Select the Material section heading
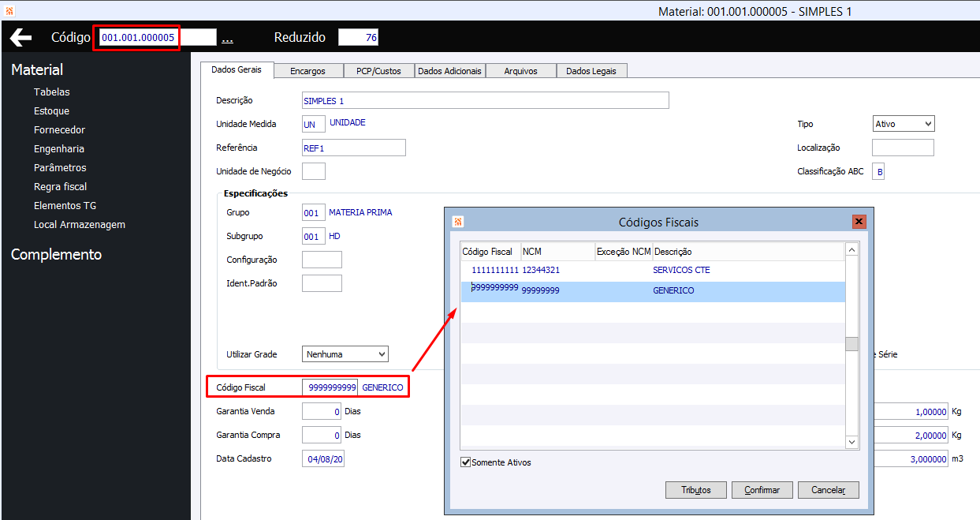This screenshot has height=520, width=980. (37, 70)
